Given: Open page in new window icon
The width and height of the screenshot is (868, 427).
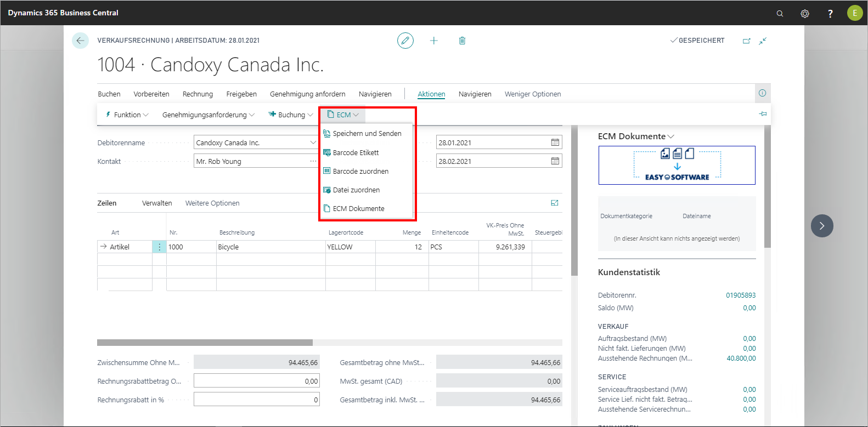Looking at the screenshot, I should pos(747,41).
